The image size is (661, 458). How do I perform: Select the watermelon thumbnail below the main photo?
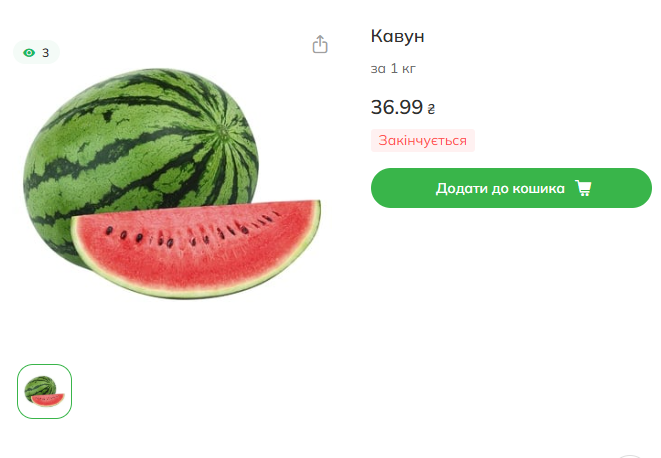(x=44, y=391)
